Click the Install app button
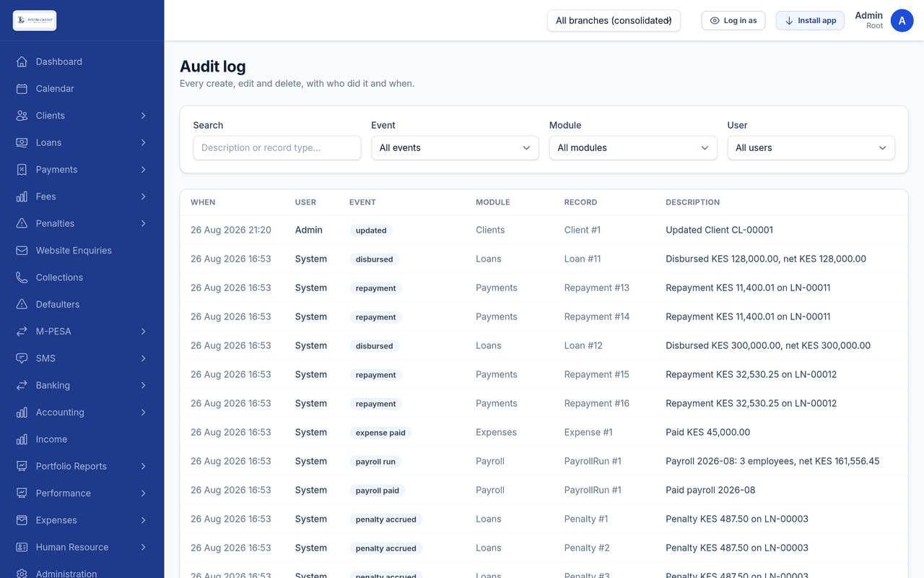 [810, 20]
